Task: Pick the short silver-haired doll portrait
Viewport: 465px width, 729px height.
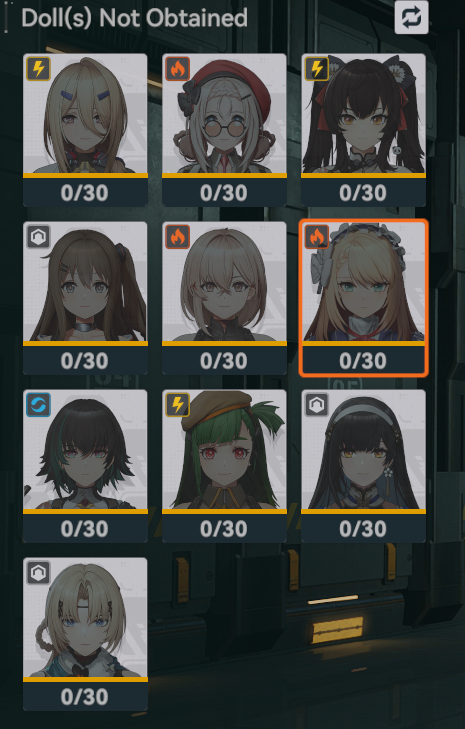Action: point(224,298)
